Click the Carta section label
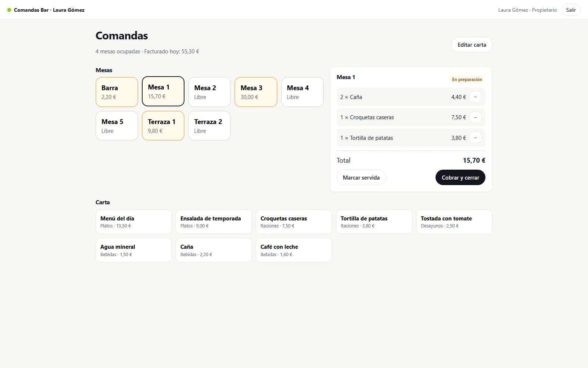Screen dimensions: 588x368 tap(103, 202)
